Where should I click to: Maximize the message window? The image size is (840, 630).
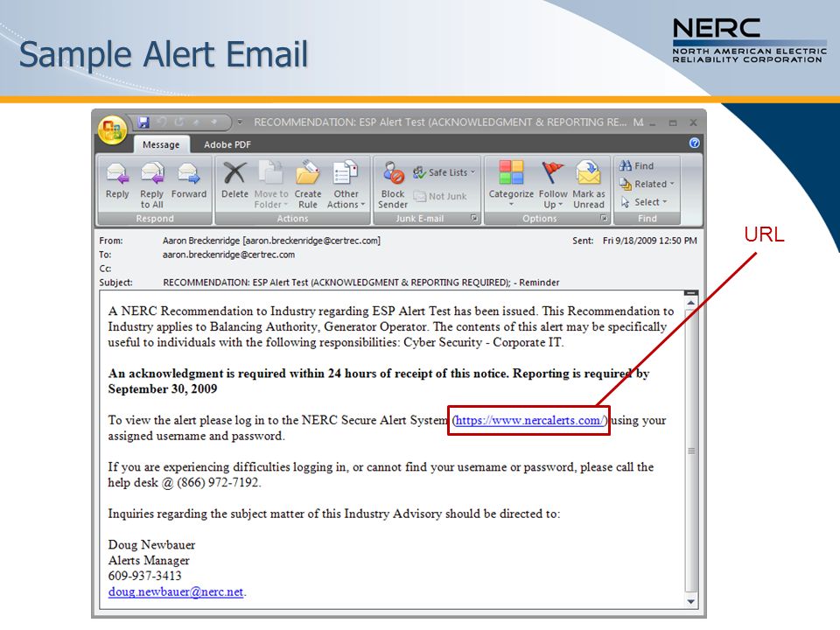pos(673,122)
